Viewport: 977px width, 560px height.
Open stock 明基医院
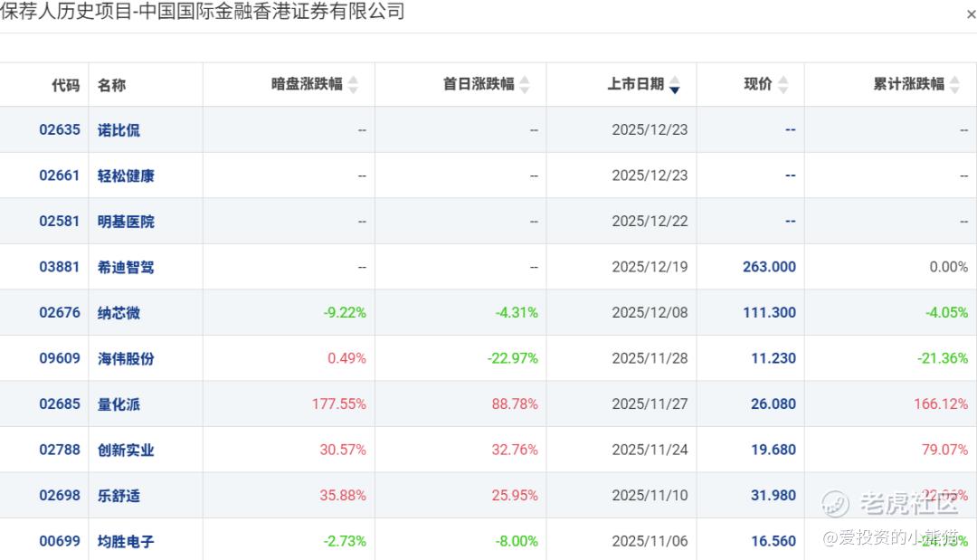tap(126, 222)
